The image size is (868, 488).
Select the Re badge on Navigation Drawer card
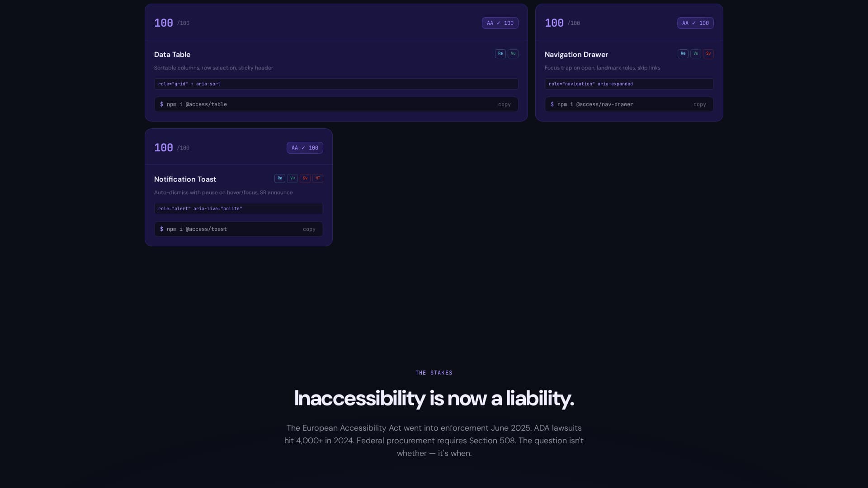click(683, 54)
